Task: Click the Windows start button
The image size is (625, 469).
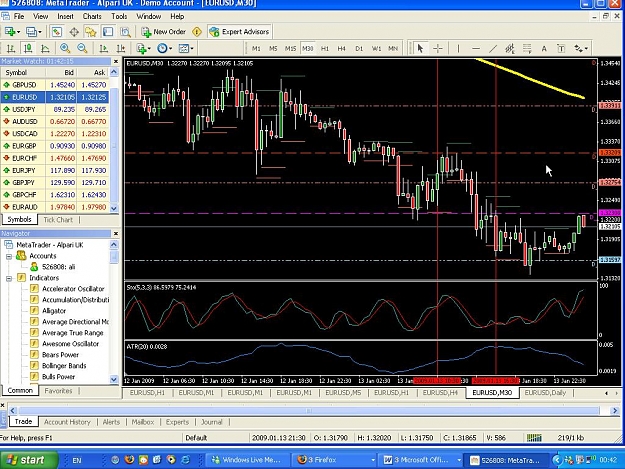Action: (28, 460)
